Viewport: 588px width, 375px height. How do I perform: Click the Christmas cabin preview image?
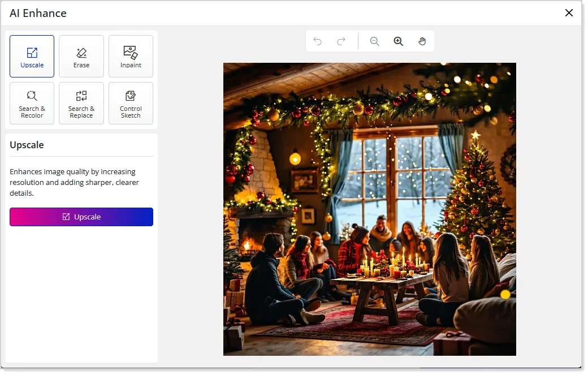[x=370, y=209]
